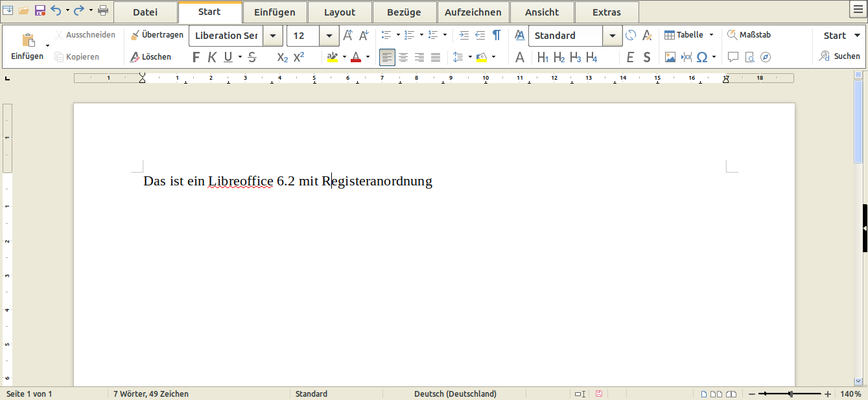Click the vertical scrollbar thumb
Viewport: 868px width, 400px height.
pyautogui.click(x=858, y=121)
